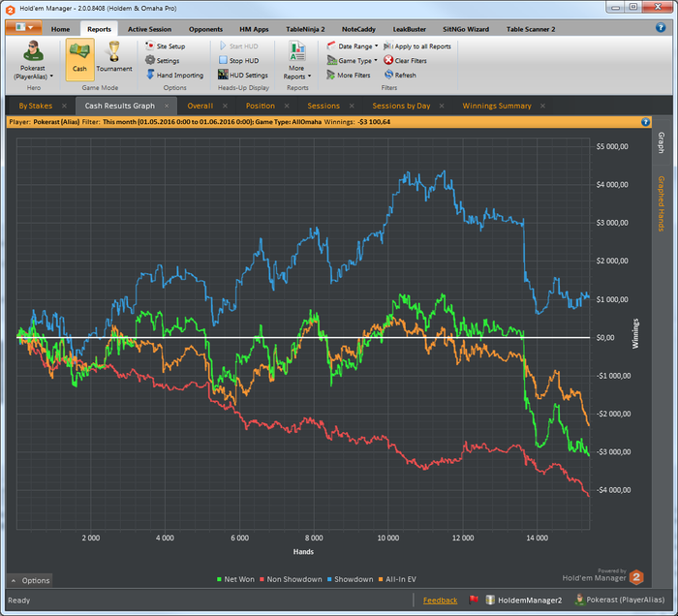Close the Overall tab
Image resolution: width=678 pixels, height=616 pixels.
click(225, 106)
